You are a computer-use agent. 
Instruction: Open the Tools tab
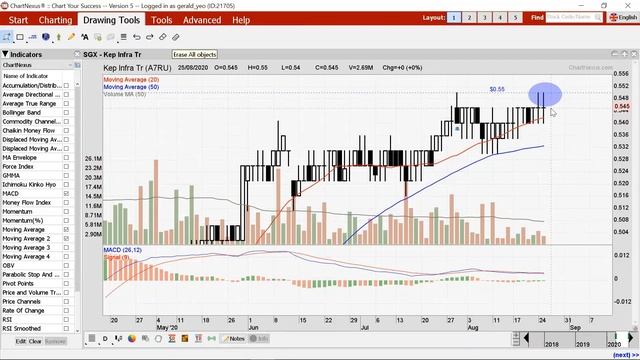tap(162, 20)
